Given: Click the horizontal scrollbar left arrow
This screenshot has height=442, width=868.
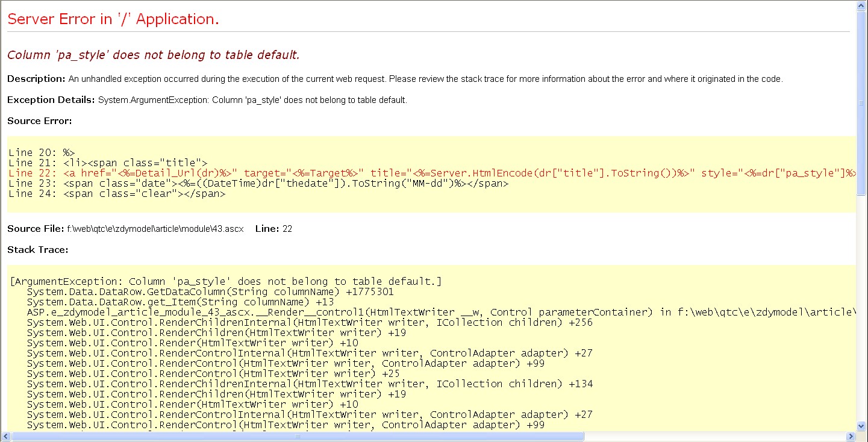Looking at the screenshot, I should (x=5, y=437).
